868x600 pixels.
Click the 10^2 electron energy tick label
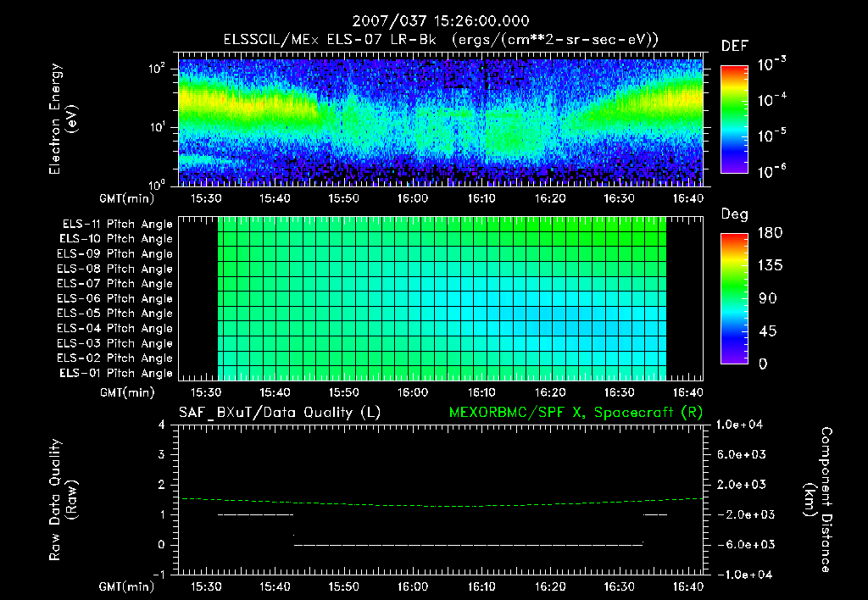point(157,69)
